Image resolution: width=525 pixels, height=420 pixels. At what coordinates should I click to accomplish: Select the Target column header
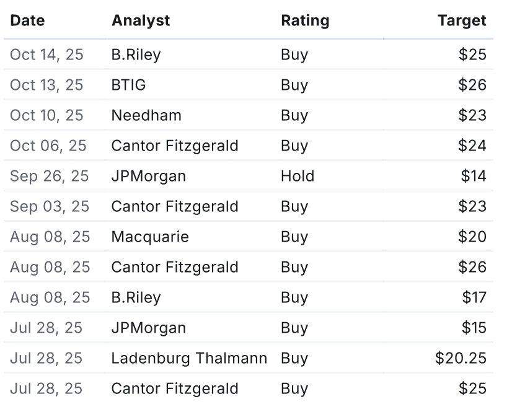tap(462, 20)
